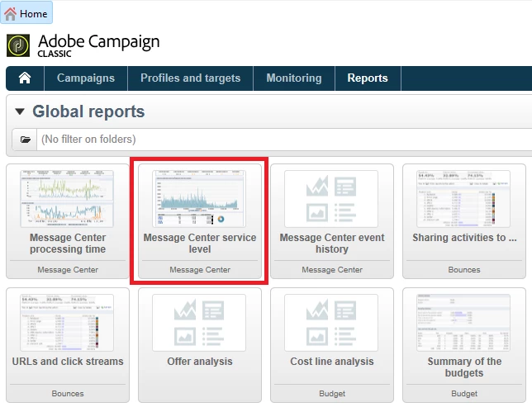Image resolution: width=532 pixels, height=412 pixels.
Task: Open the Home tab label
Action: [x=33, y=14]
